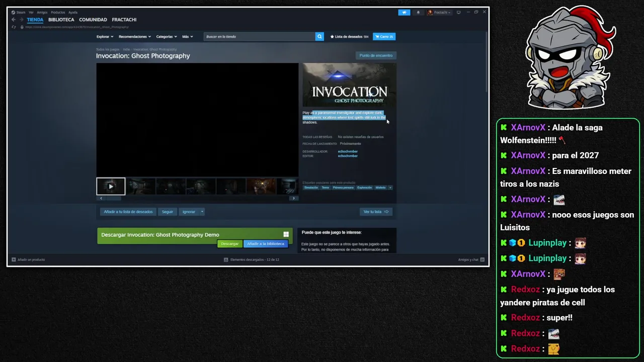Click Añadir a tu lista de deseados

point(128,212)
